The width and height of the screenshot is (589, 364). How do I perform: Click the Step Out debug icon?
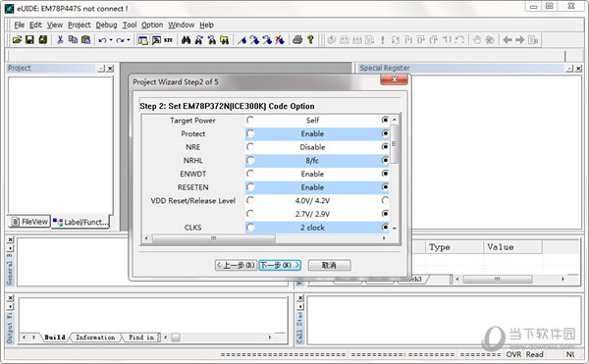[x=434, y=40]
